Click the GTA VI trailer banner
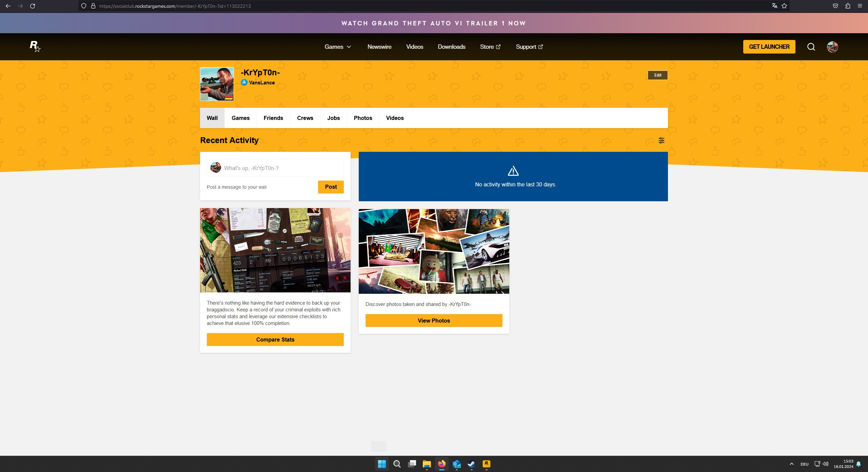Image resolution: width=868 pixels, height=472 pixels. pyautogui.click(x=433, y=23)
